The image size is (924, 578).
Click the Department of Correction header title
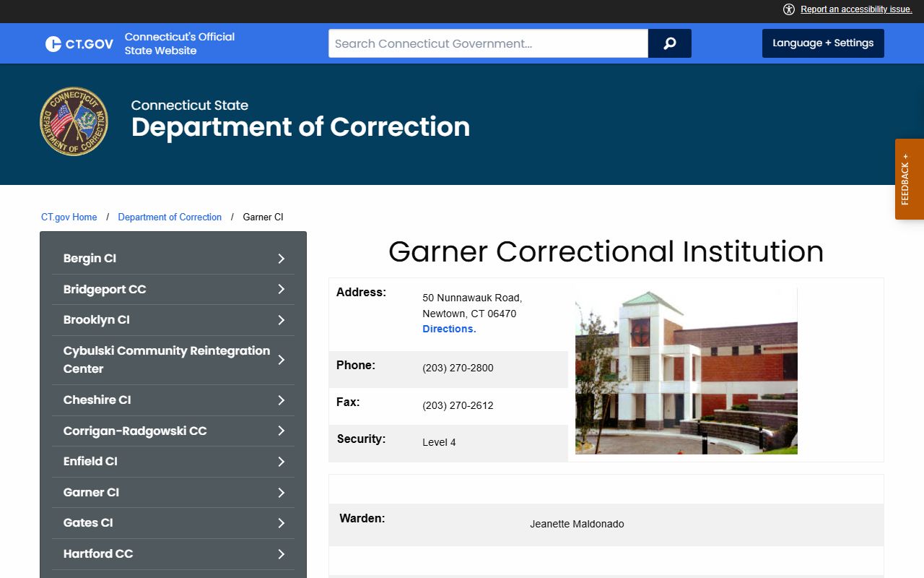pyautogui.click(x=300, y=127)
